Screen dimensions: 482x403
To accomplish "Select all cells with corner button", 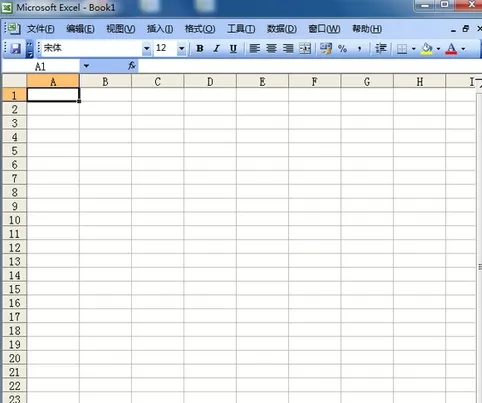I will (x=14, y=81).
